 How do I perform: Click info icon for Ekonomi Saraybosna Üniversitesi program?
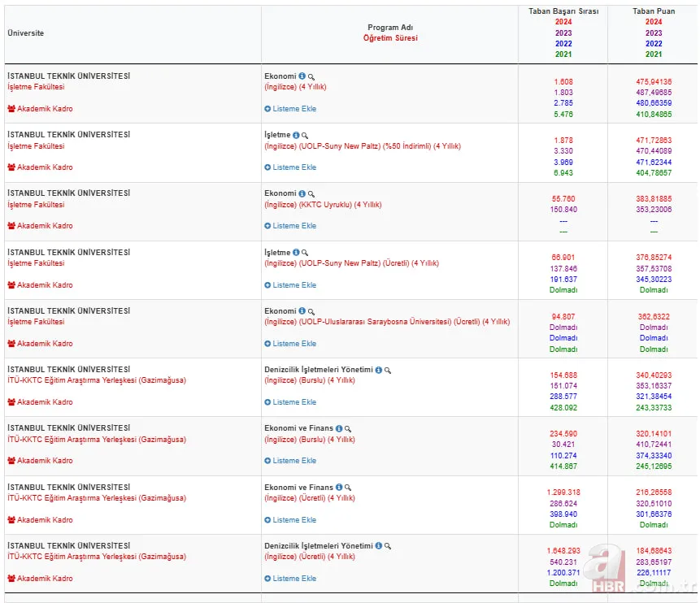[x=302, y=311]
